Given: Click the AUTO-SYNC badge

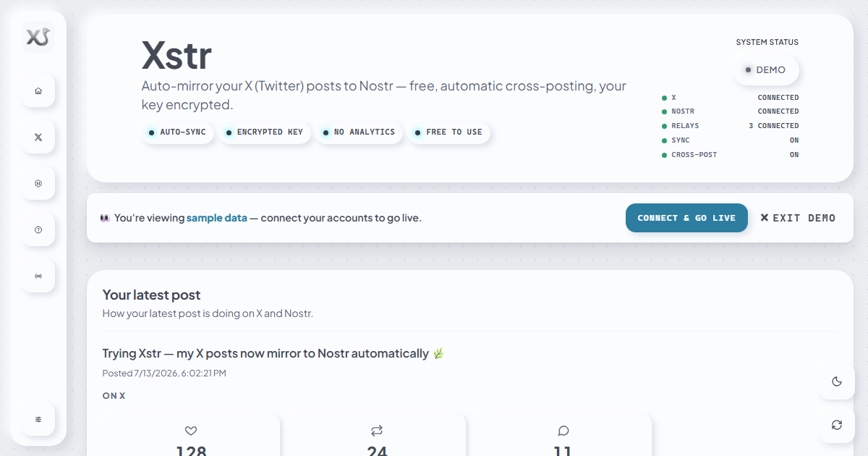Looking at the screenshot, I should 178,132.
